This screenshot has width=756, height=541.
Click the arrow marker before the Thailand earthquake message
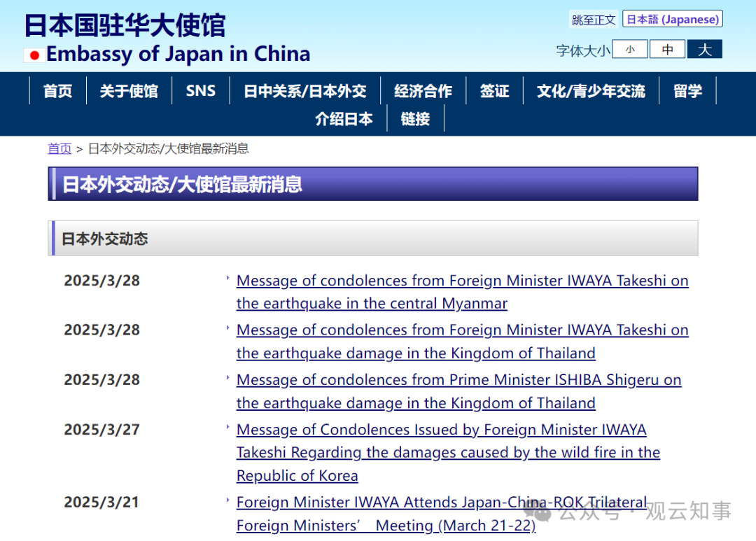click(x=227, y=327)
